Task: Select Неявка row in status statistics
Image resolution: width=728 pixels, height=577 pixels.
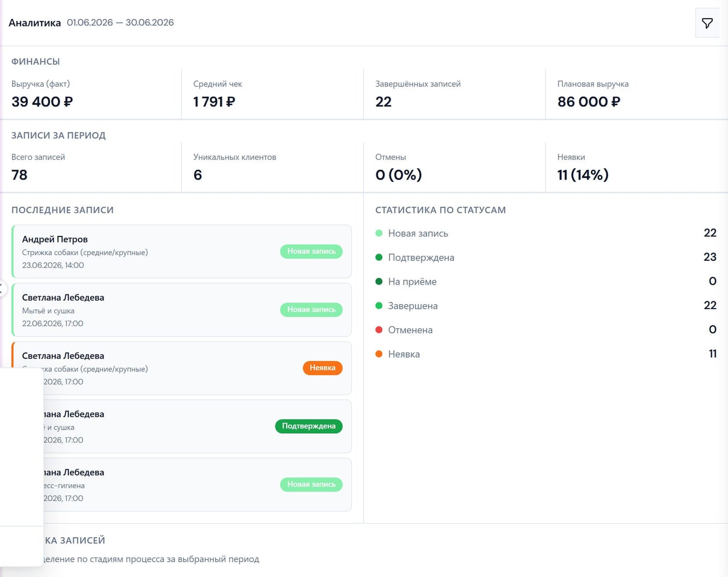Action: [x=546, y=354]
